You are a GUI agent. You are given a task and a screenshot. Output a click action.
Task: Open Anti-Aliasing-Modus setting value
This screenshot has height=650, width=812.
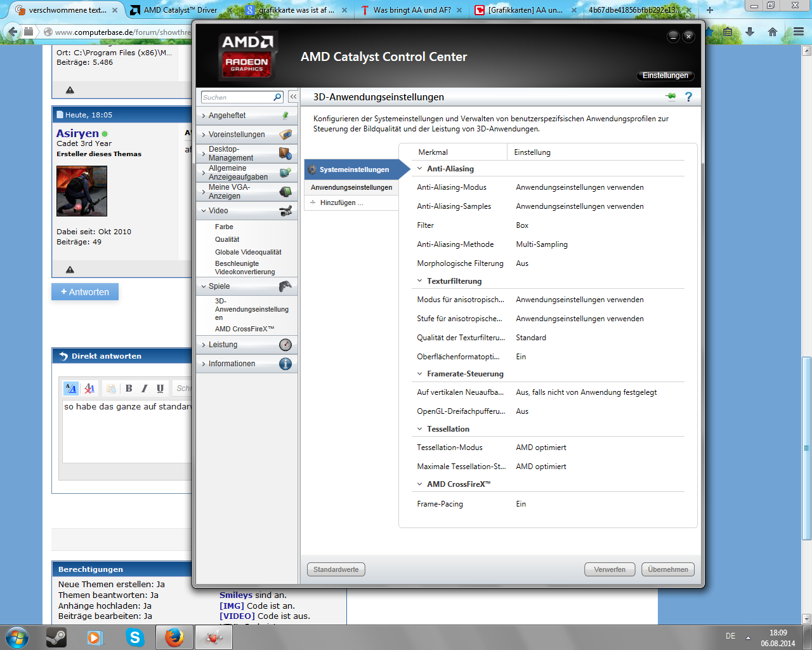pyautogui.click(x=580, y=187)
